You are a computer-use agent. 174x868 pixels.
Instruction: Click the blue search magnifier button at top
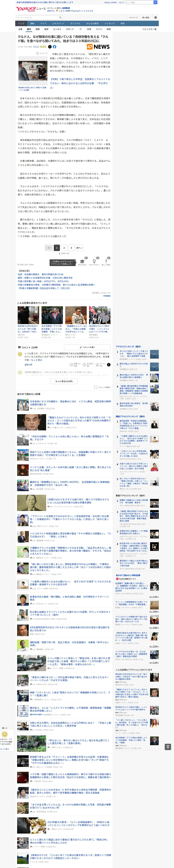155,2
